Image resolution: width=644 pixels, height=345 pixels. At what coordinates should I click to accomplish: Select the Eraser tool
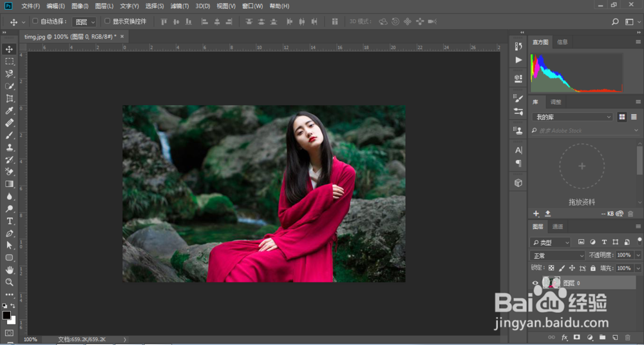click(10, 172)
